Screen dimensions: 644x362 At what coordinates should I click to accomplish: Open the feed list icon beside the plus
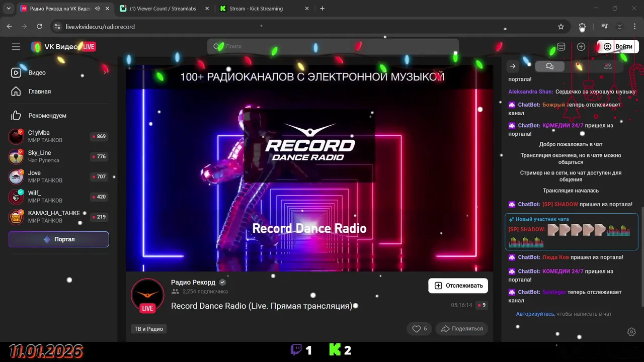[x=561, y=47]
